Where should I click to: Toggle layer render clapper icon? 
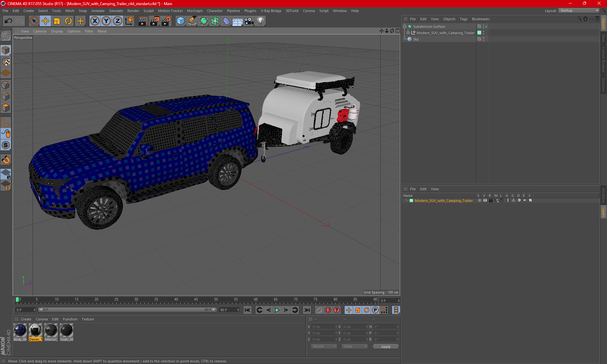pyautogui.click(x=491, y=200)
